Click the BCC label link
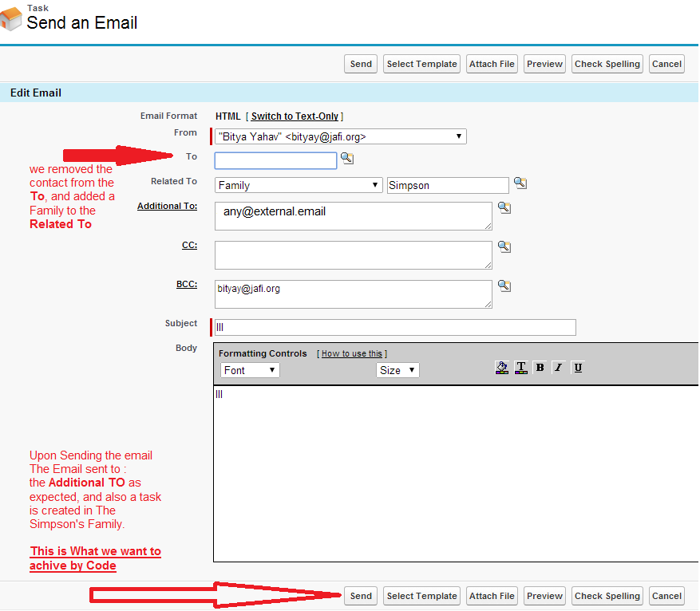This screenshot has width=700, height=611. coord(187,284)
